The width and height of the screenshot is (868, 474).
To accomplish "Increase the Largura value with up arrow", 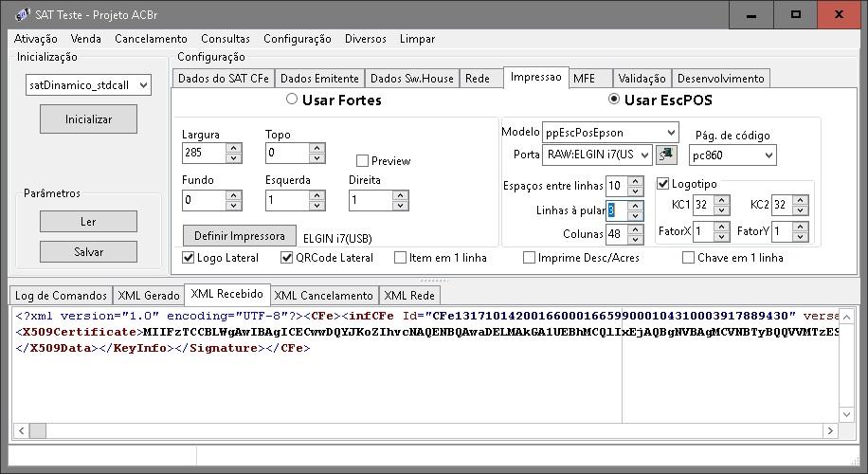I will (x=234, y=148).
